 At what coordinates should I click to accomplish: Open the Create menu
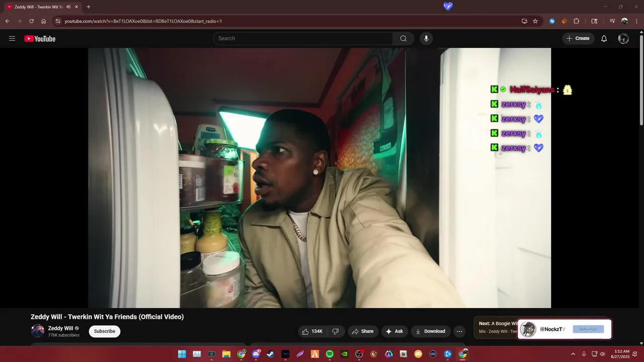click(578, 38)
